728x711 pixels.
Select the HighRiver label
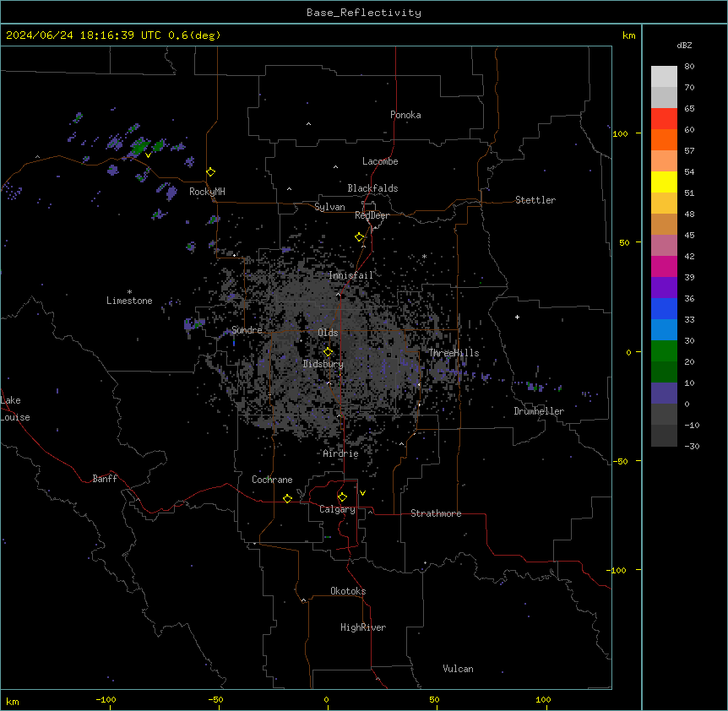(x=363, y=627)
